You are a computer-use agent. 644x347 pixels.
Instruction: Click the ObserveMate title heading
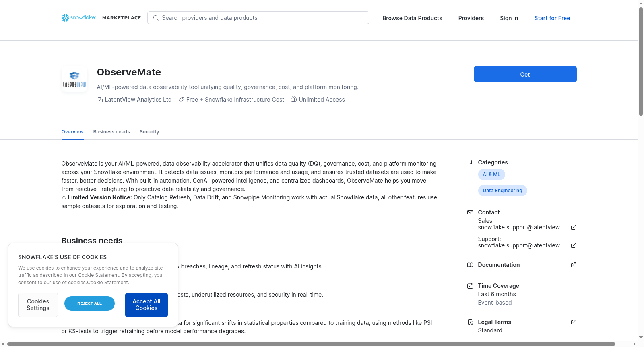pos(129,72)
